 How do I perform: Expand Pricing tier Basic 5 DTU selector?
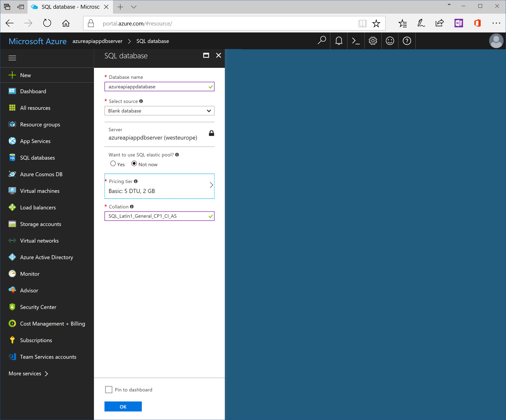coord(159,186)
